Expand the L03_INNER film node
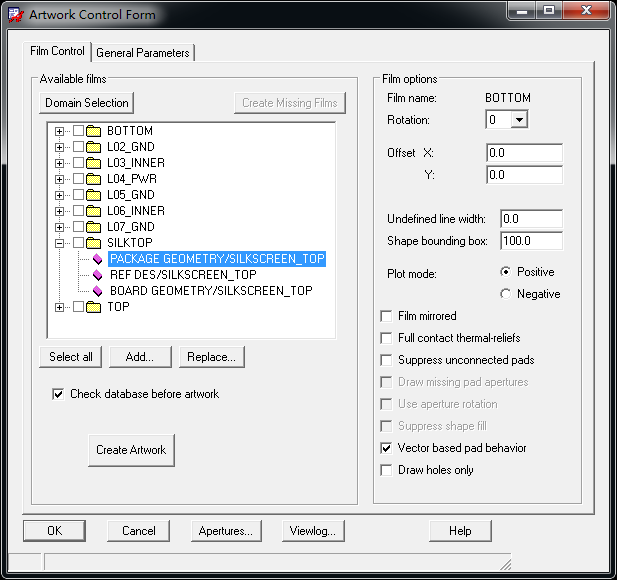 point(60,163)
